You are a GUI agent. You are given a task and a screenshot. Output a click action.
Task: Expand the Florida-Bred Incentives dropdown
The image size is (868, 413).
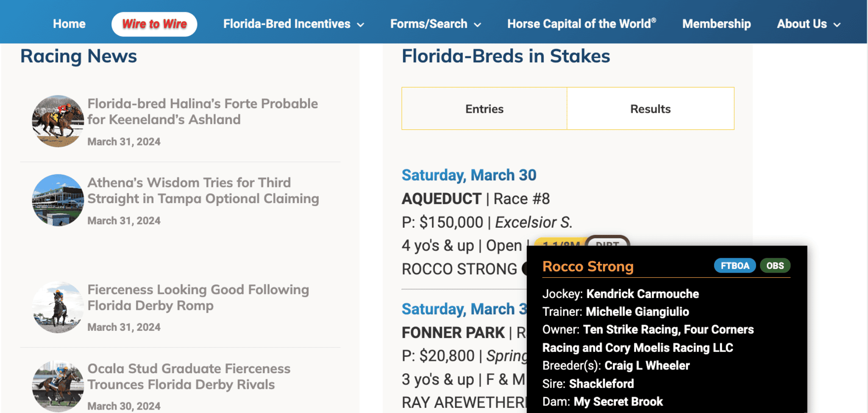click(x=294, y=24)
